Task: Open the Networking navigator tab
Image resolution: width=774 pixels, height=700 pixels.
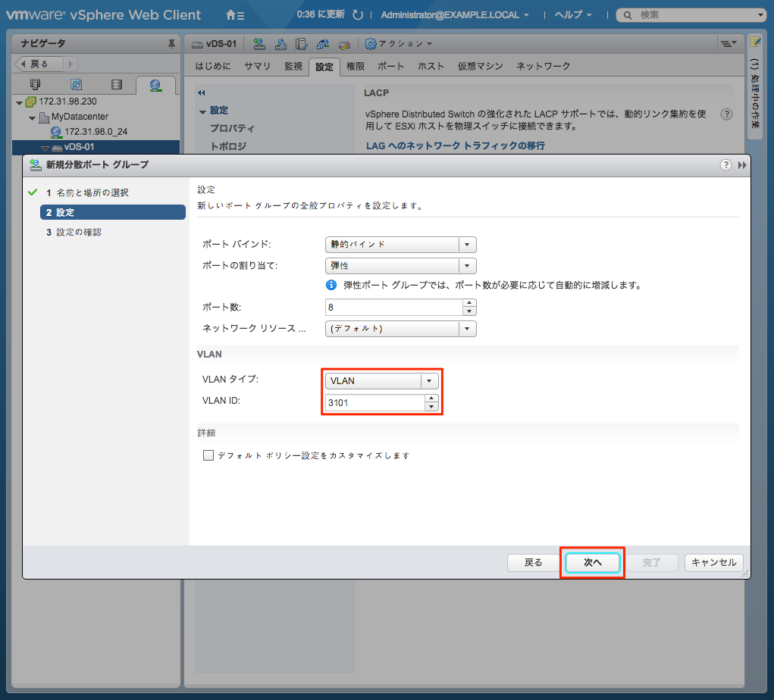Action: point(155,85)
